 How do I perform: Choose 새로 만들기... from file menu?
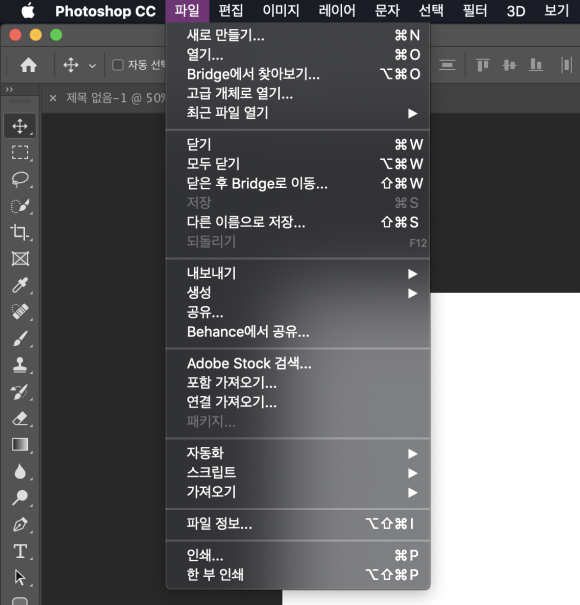(298, 35)
